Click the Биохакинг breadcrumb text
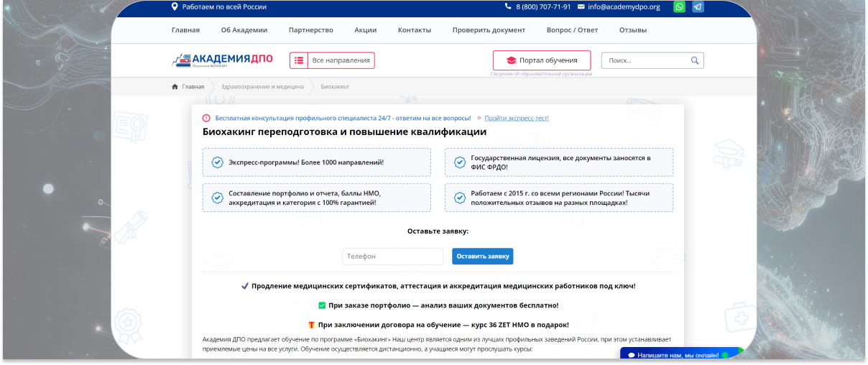This screenshot has width=868, height=365. point(335,86)
